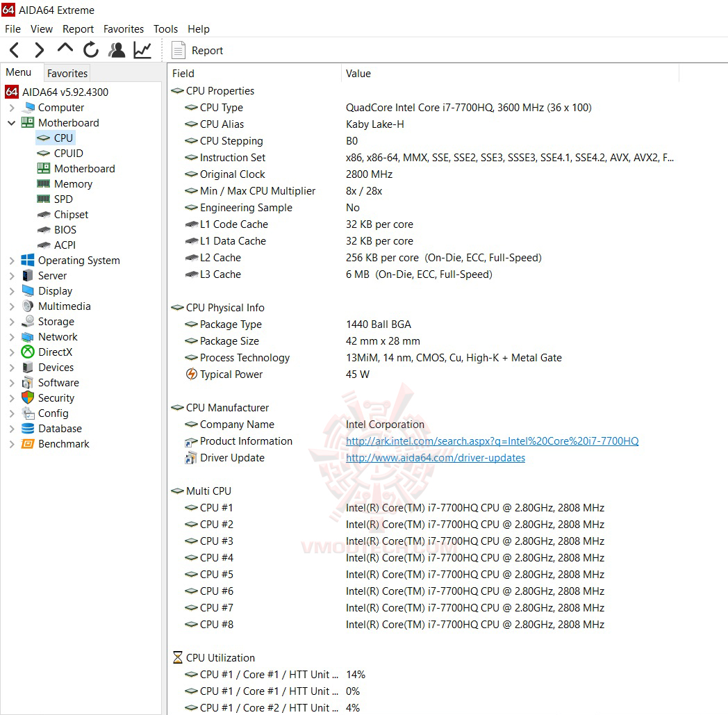Open the user icon in toolbar
Viewport: 728px width, 715px height.
(117, 49)
